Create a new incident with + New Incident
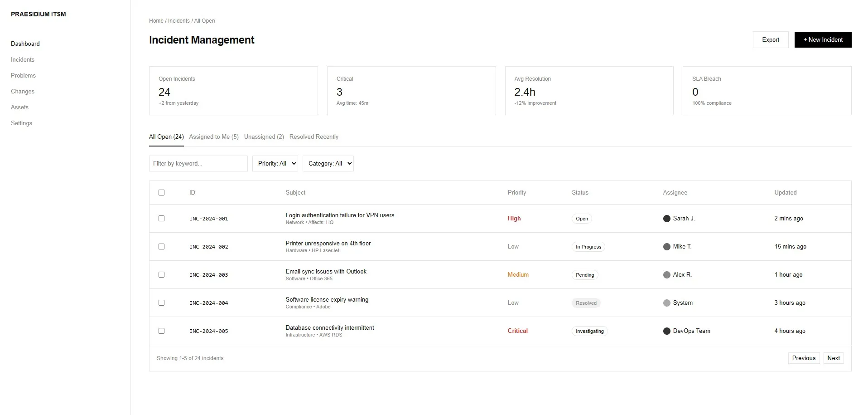The height and width of the screenshot is (415, 868). [822, 39]
